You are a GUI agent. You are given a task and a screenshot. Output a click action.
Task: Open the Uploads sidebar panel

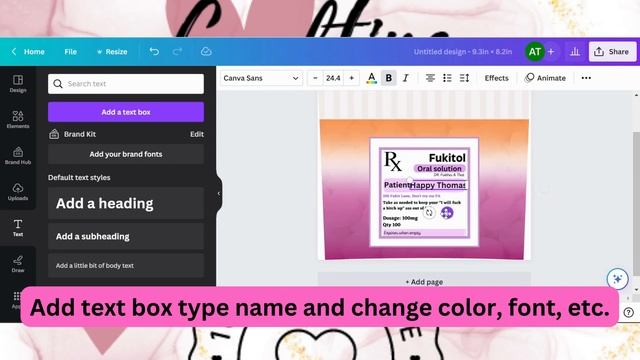click(x=18, y=191)
